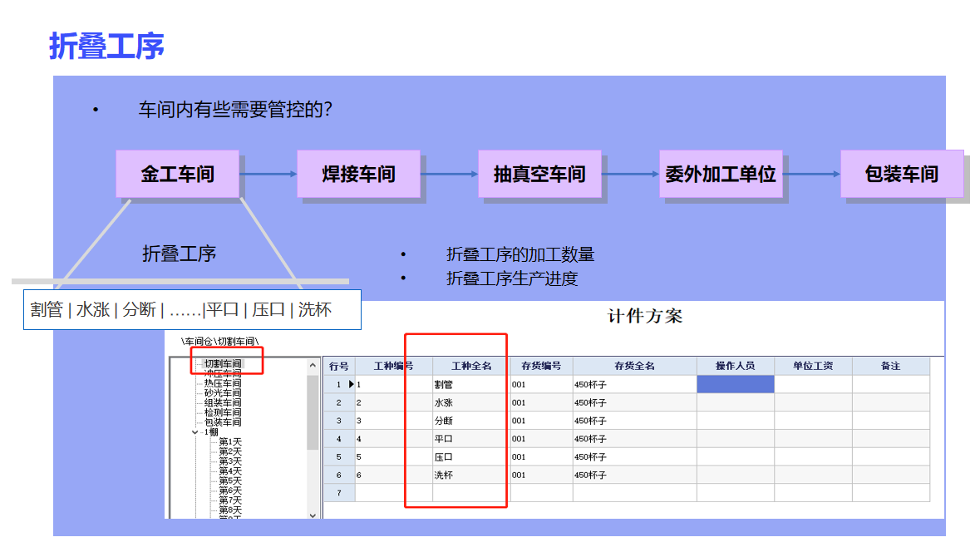Click the 计件方案 title text

645,317
